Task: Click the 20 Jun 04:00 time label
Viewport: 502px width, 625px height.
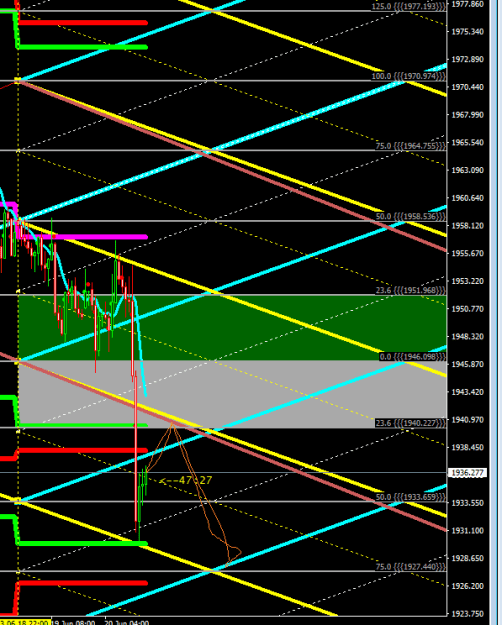Action: tap(127, 622)
